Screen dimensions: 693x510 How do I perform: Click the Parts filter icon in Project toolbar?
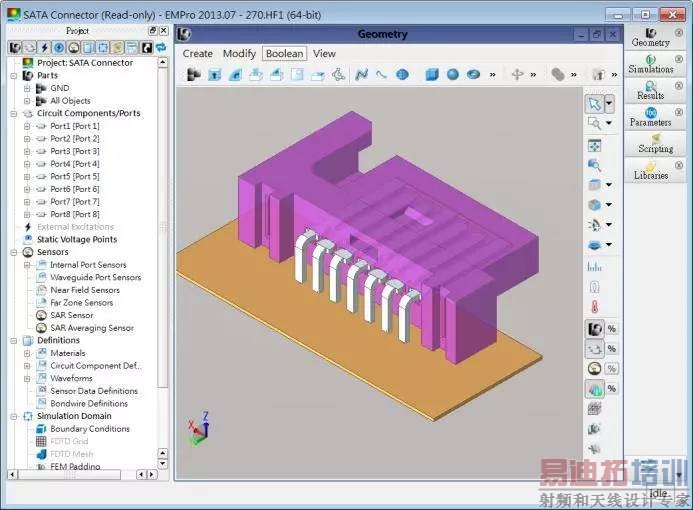pyautogui.click(x=15, y=47)
